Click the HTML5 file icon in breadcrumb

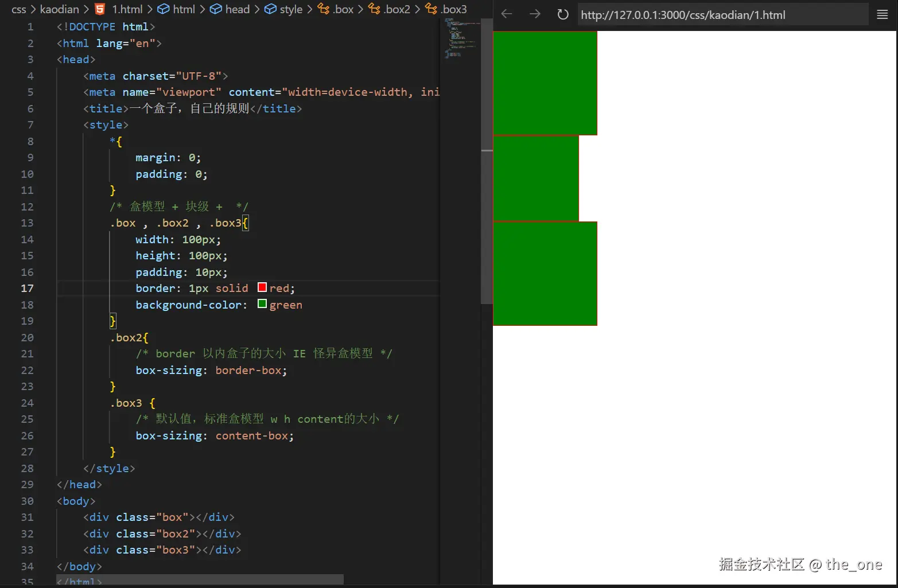point(100,9)
